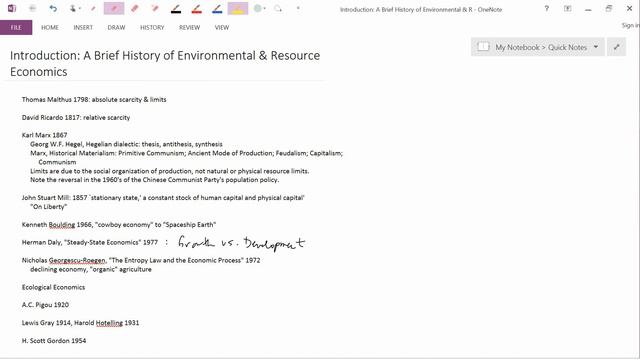
Task: Click the quoted "On Liberty" text
Action: click(x=49, y=207)
